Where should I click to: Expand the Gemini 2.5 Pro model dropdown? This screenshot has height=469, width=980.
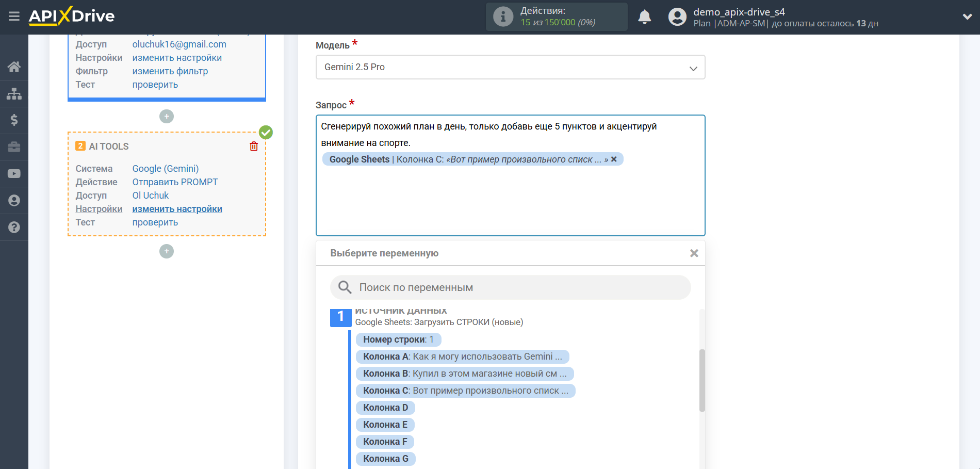pos(510,67)
